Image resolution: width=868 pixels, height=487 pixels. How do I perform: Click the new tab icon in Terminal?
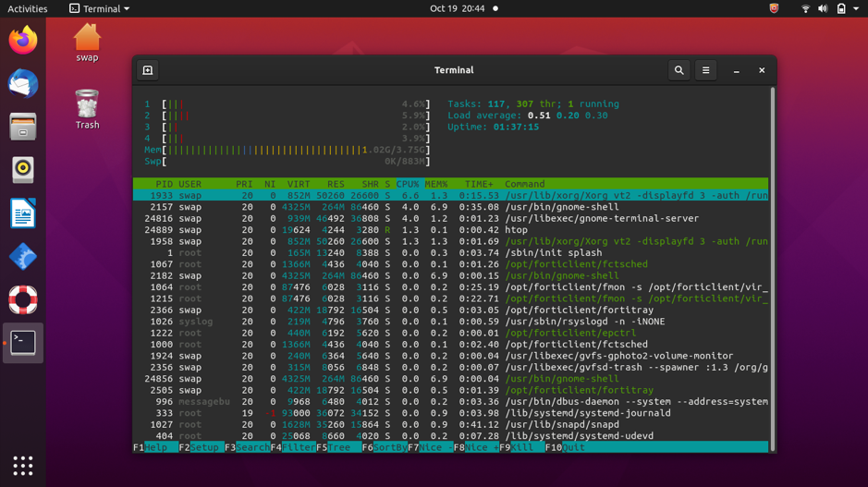(x=148, y=70)
